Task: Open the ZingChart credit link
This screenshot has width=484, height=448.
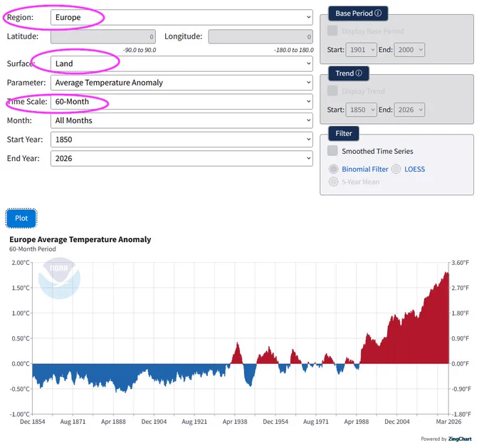Action: tap(460, 439)
